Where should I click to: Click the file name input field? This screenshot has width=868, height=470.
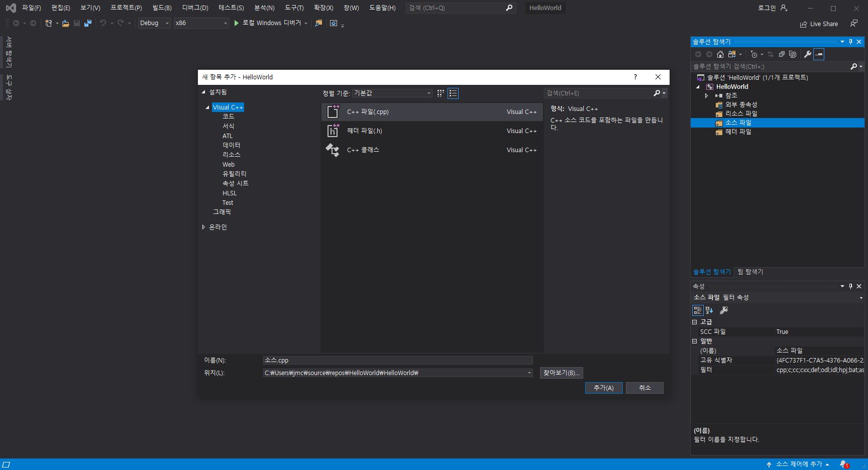coord(398,361)
